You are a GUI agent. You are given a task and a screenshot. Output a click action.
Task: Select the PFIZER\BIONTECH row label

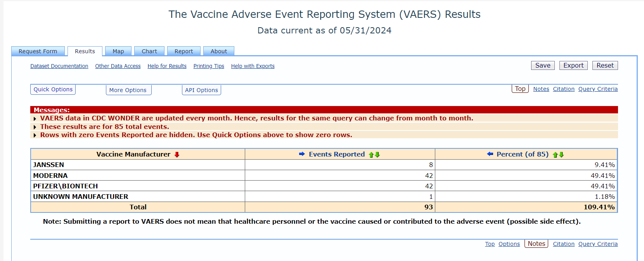(66, 186)
